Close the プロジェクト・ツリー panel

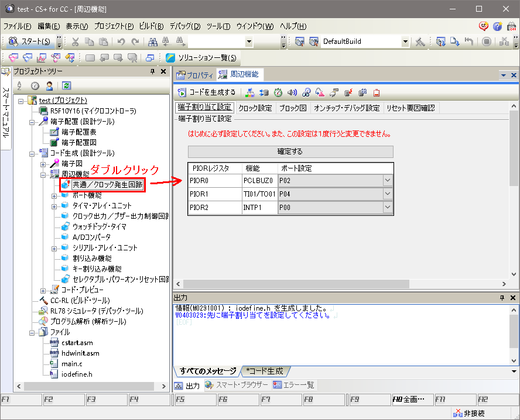(163, 71)
